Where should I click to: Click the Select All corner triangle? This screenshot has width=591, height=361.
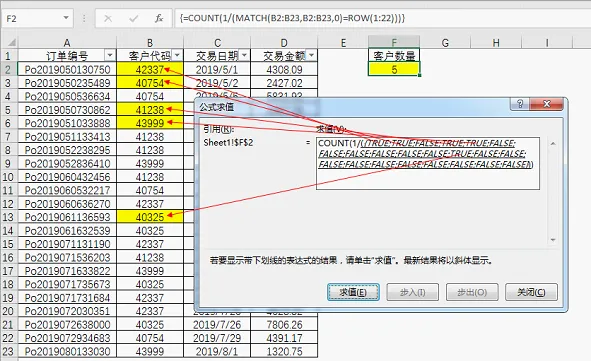[x=11, y=42]
